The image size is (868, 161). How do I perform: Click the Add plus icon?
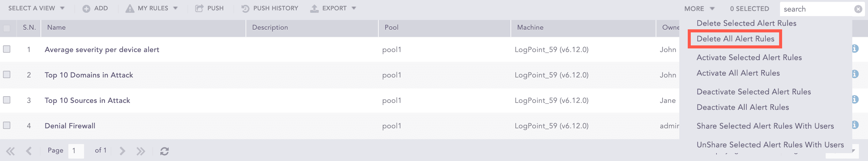click(x=86, y=9)
